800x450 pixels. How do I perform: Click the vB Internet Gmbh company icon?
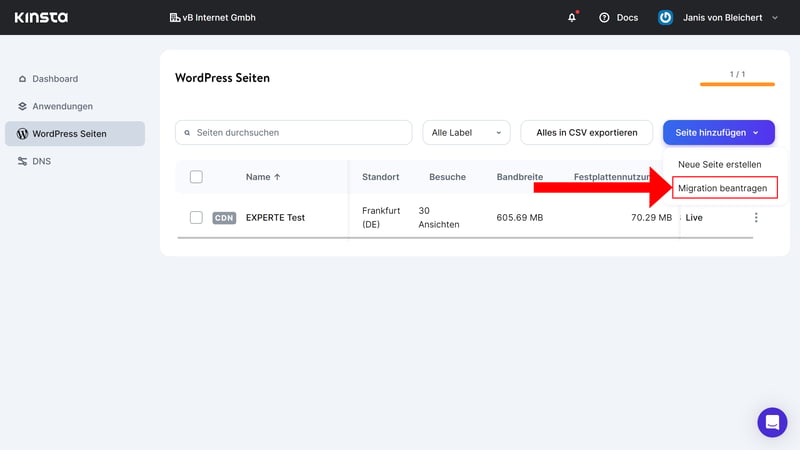click(x=174, y=17)
